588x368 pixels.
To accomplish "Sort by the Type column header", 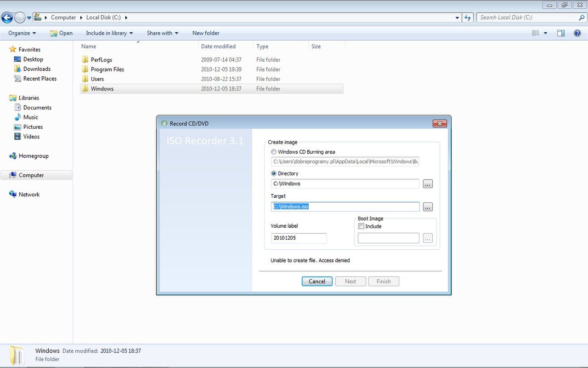I will [x=281, y=46].
